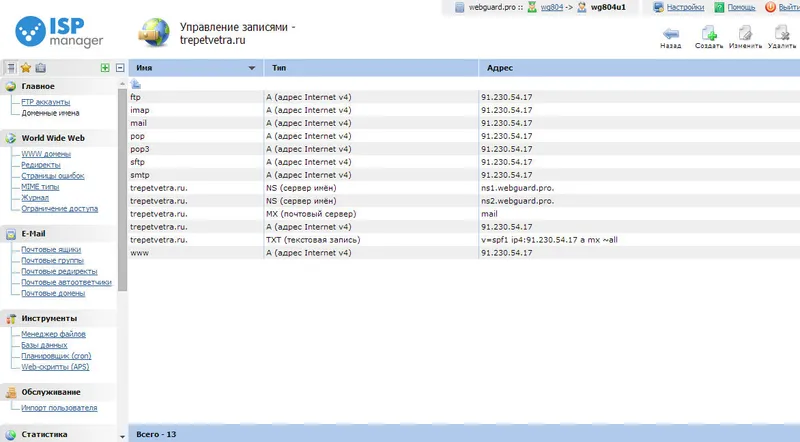The height and width of the screenshot is (442, 800).
Task: Open Почтовые редиректы link
Action: (x=59, y=271)
